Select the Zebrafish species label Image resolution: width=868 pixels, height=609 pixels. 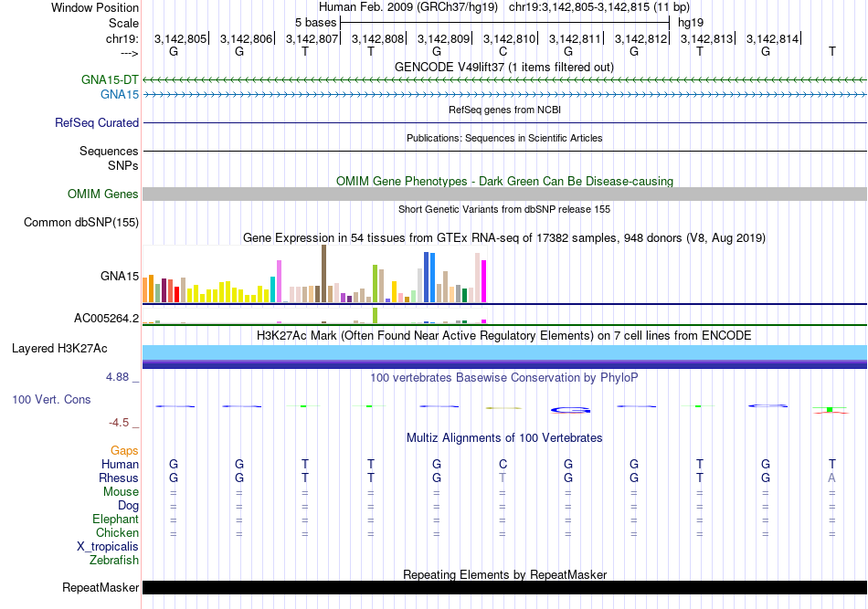(x=114, y=561)
